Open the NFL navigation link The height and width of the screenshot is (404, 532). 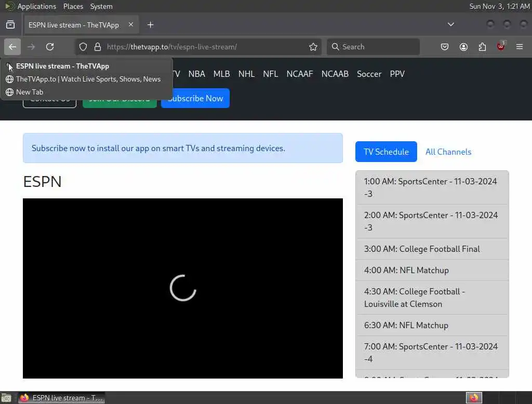(270, 74)
